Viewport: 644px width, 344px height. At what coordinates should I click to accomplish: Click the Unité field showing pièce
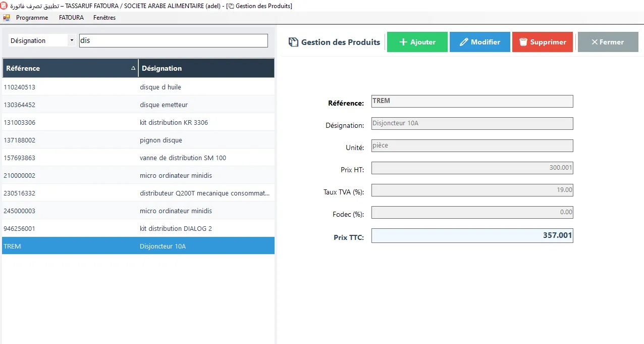[x=472, y=145]
